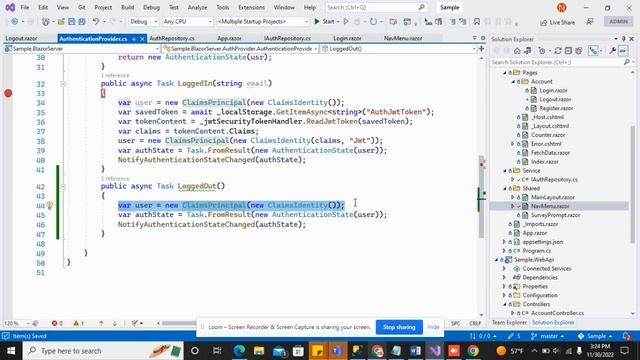Open the Sample.BlazorServer project scope dropdown
This screenshot has height=360, width=640.
point(82,49)
